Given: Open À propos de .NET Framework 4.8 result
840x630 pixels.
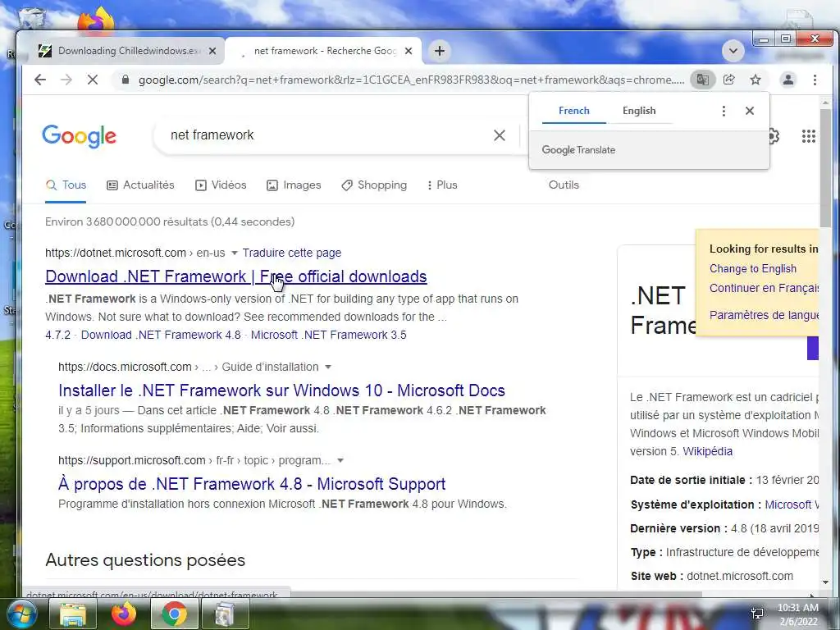Looking at the screenshot, I should [252, 484].
